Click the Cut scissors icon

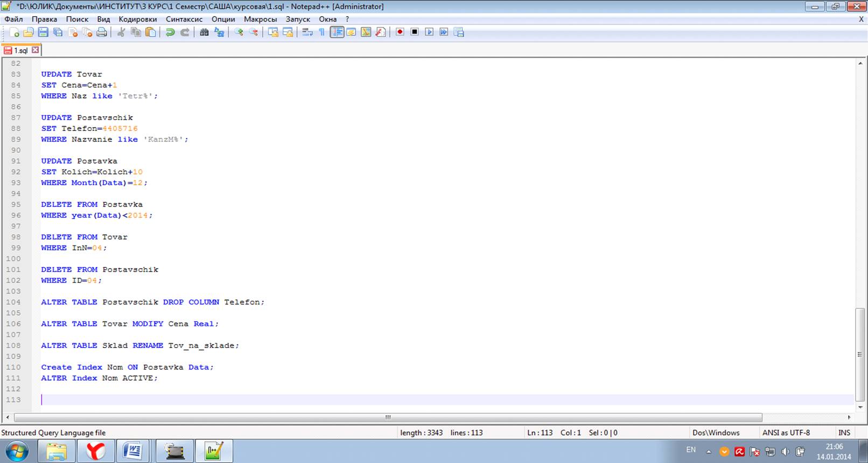(121, 32)
